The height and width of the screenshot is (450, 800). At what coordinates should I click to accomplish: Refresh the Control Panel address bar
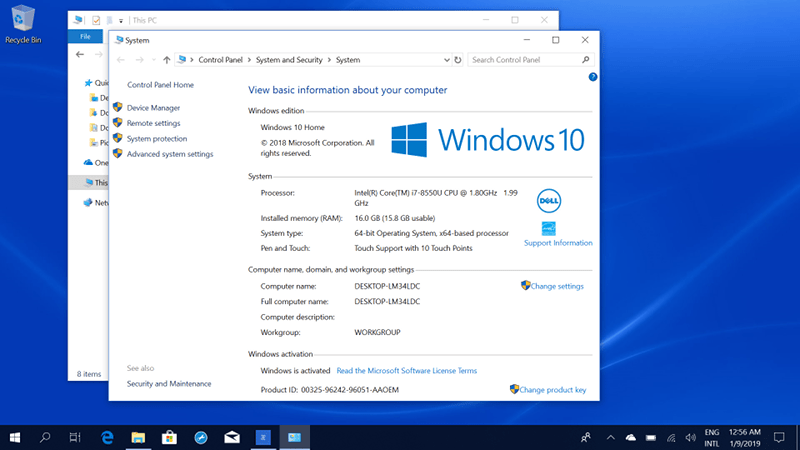point(458,60)
